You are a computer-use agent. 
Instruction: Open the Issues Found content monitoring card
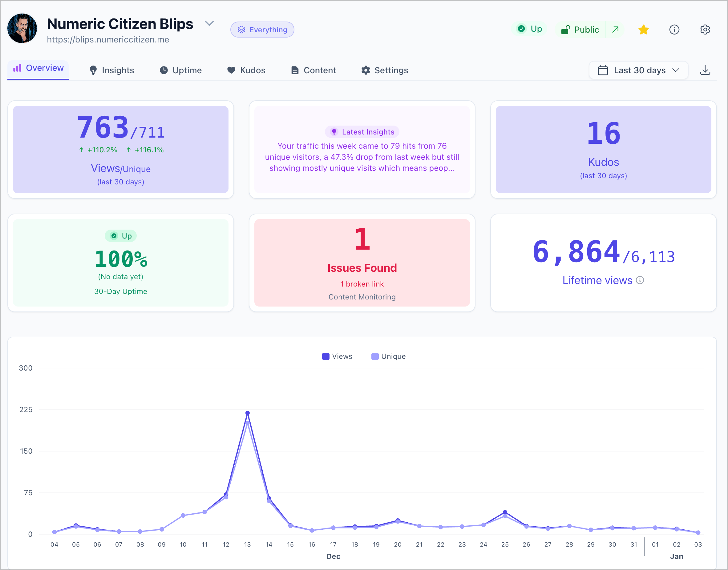[x=362, y=263]
